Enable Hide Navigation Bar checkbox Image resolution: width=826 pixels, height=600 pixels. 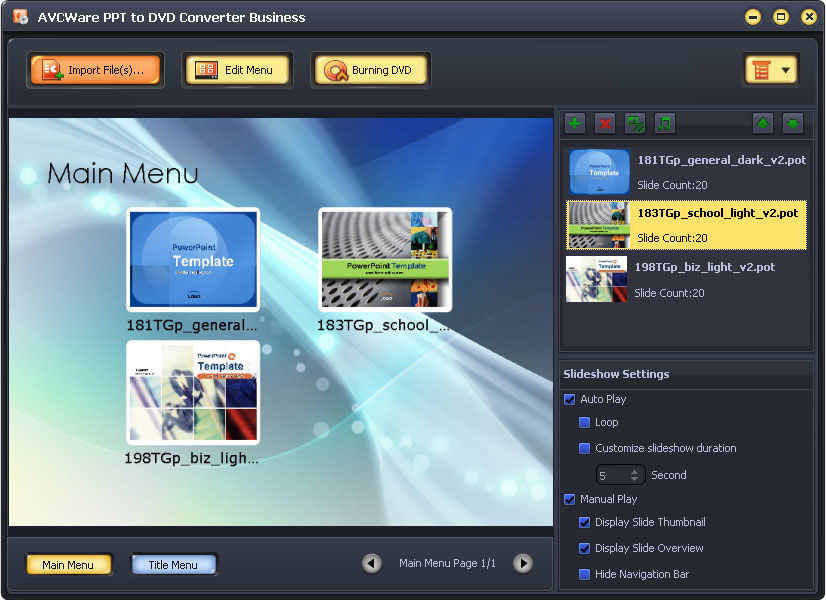[584, 574]
